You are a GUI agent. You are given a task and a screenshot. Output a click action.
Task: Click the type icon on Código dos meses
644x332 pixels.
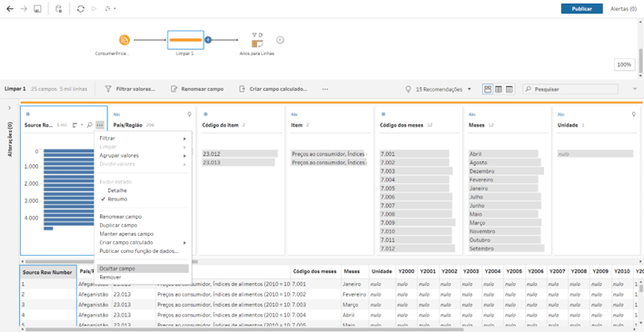click(x=383, y=114)
